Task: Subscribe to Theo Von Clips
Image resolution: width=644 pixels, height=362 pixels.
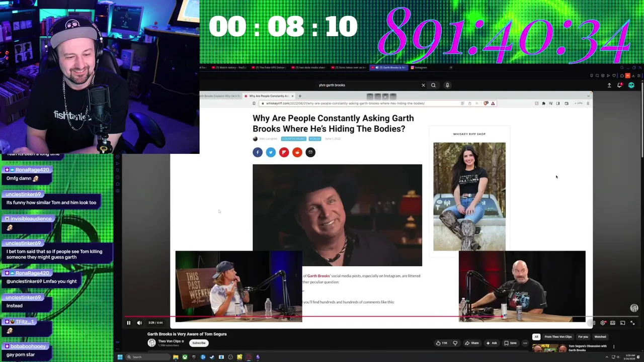Action: coord(199,343)
